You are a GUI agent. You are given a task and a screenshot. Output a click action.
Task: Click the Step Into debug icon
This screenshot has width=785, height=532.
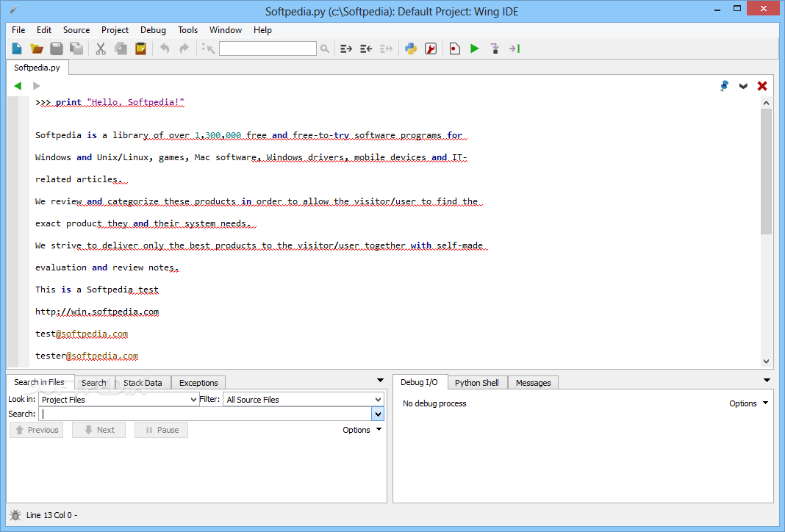495,48
